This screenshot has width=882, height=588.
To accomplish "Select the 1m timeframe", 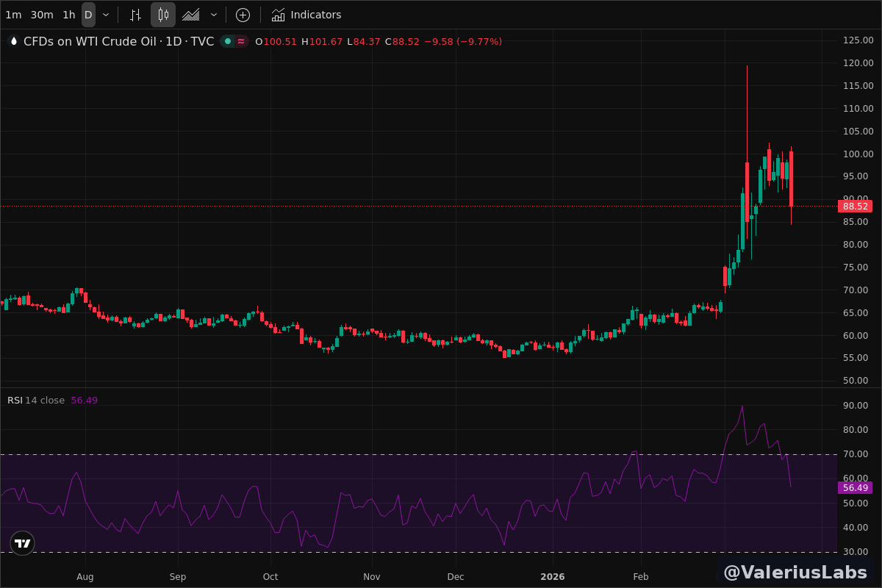I will tap(13, 15).
